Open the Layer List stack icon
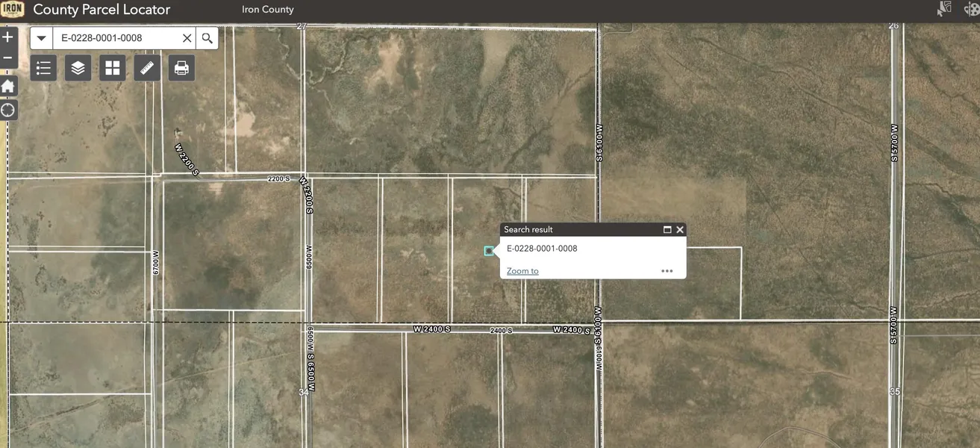The width and height of the screenshot is (980, 448). tap(78, 68)
